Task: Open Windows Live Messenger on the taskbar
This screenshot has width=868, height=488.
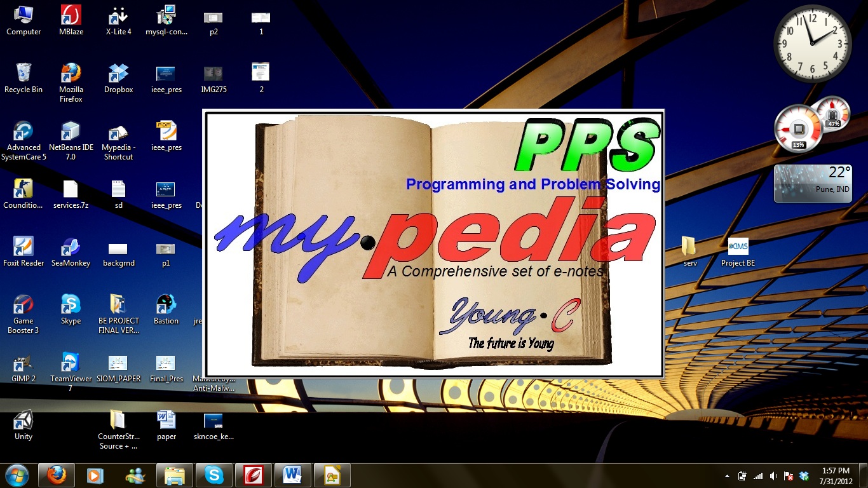Action: (x=135, y=475)
